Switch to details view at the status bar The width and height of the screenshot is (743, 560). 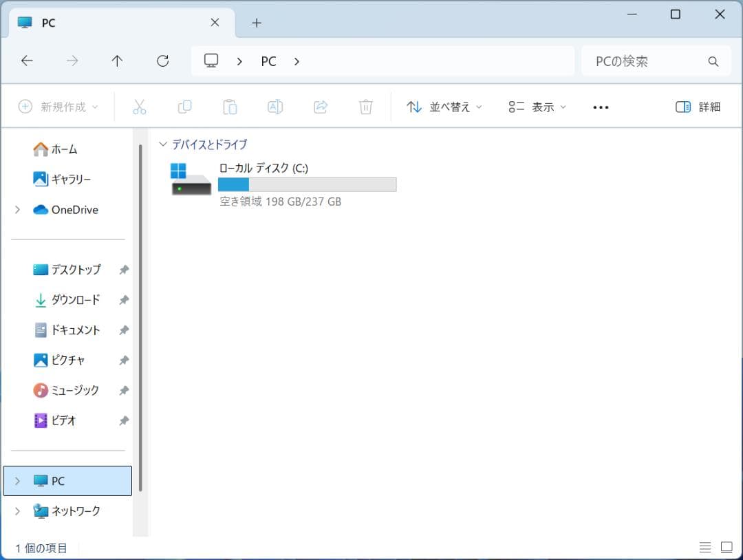pos(704,548)
